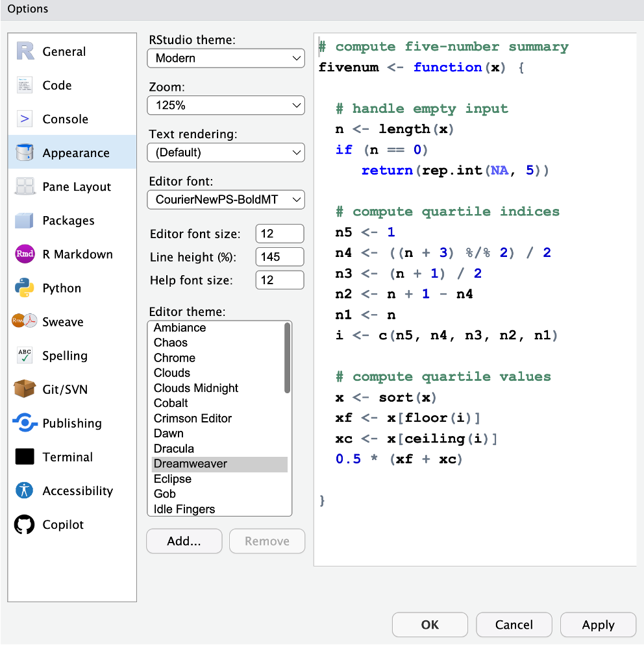Select the Ambiance editor theme
The width and height of the screenshot is (644, 645).
(x=218, y=328)
